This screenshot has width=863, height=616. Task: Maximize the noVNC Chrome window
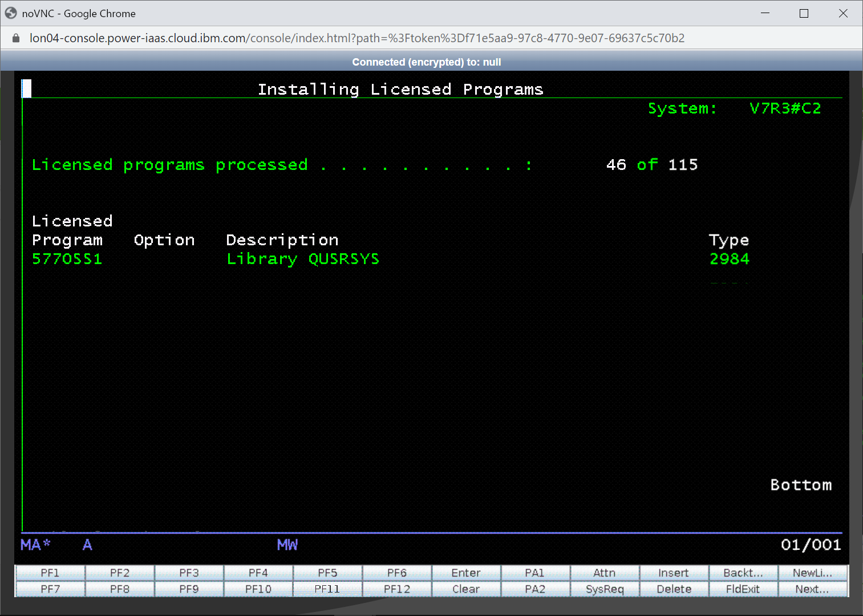tap(804, 13)
